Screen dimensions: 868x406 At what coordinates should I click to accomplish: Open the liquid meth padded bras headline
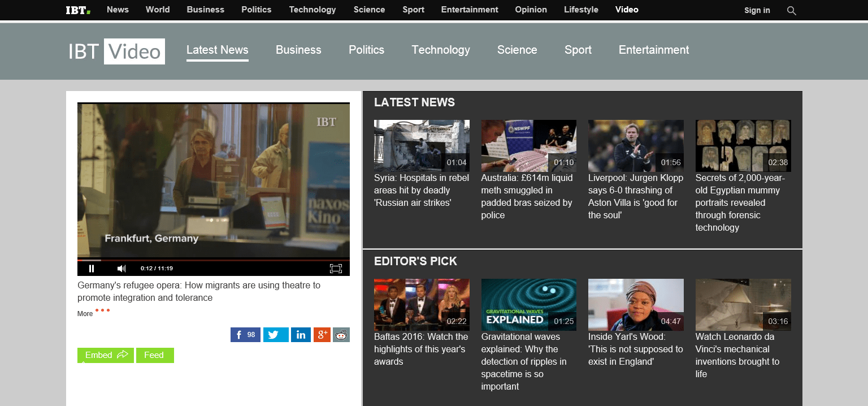[527, 197]
